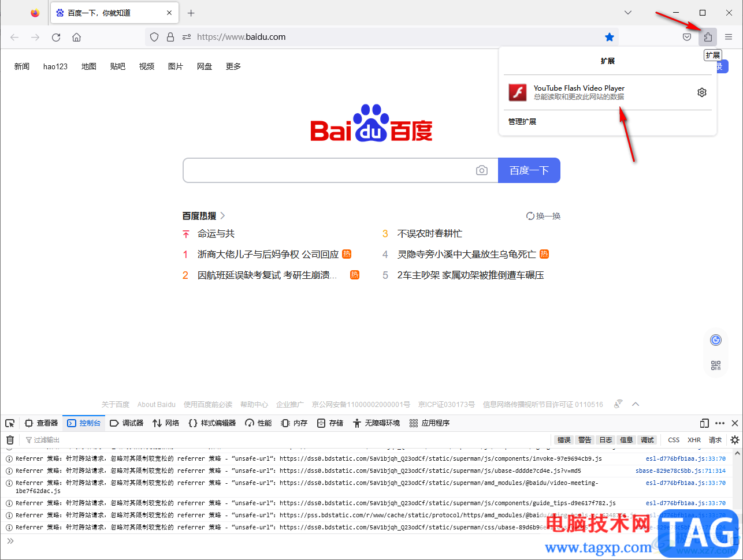
Task: Open the 更多 navigation menu
Action: point(233,66)
